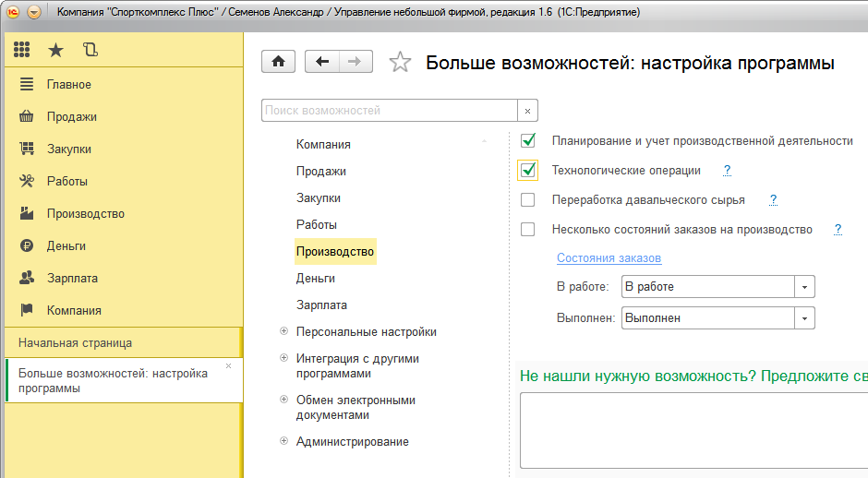Screen dimensions: 868x478
Task: Expand Персональные настройки tree node
Action: [x=283, y=331]
